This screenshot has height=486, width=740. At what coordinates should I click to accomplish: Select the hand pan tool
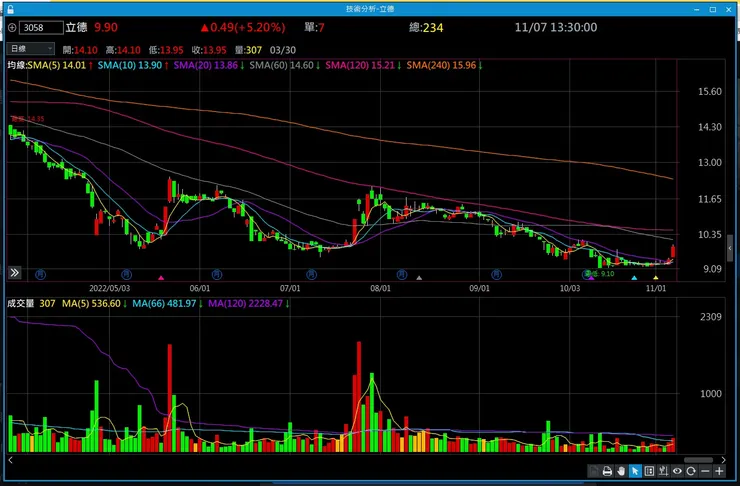click(x=621, y=471)
